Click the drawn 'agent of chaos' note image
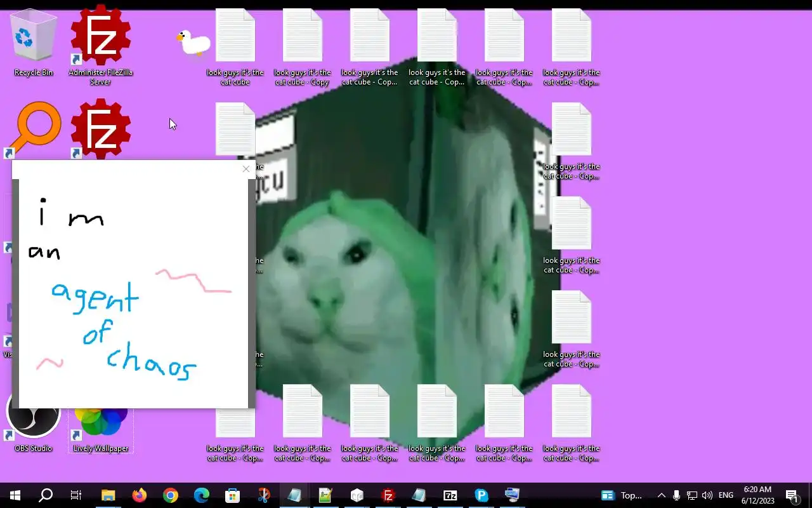 133,293
